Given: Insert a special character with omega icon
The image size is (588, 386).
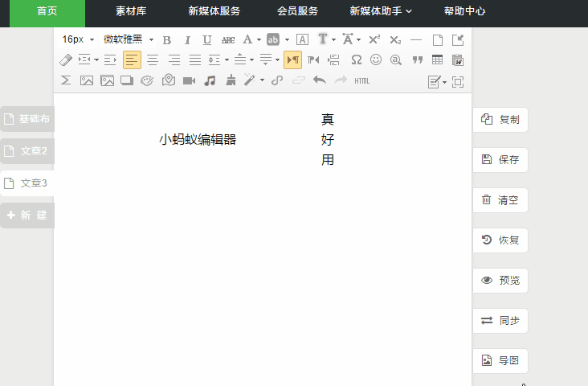Looking at the screenshot, I should point(356,60).
